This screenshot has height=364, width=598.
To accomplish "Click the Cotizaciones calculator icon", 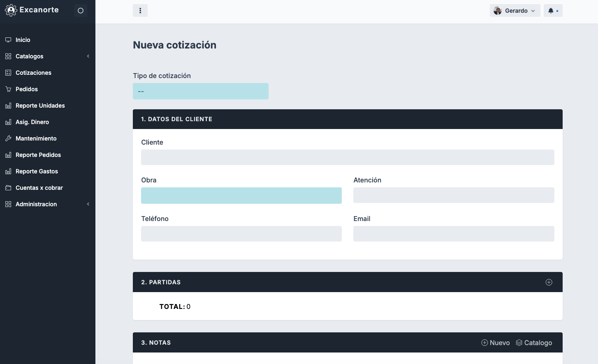I will (8, 73).
